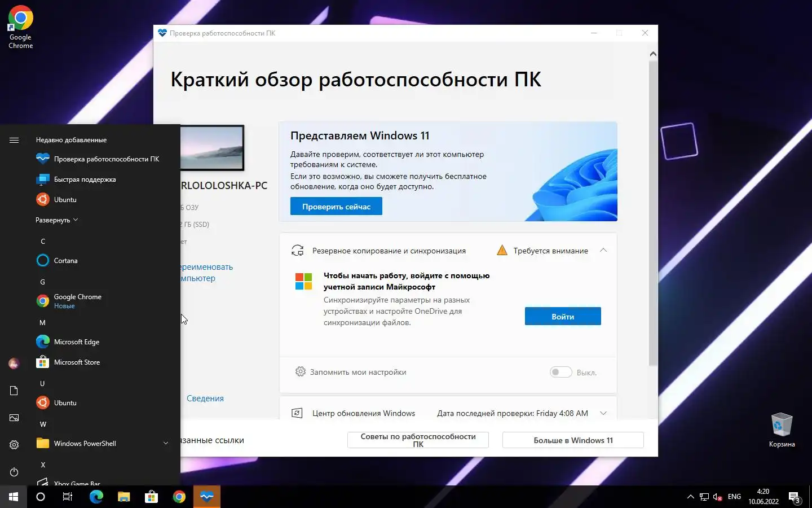Screen dimensions: 812x508
Task: Open File Explorer from taskbar
Action: tap(124, 497)
